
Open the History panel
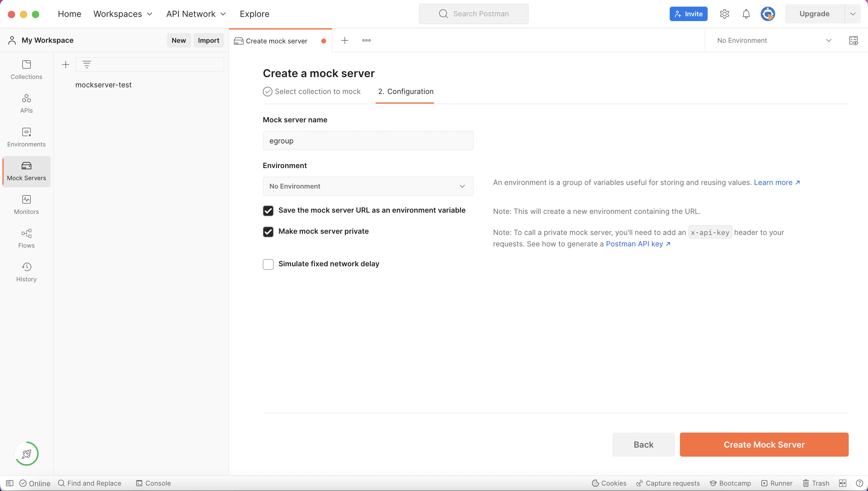[x=26, y=272]
